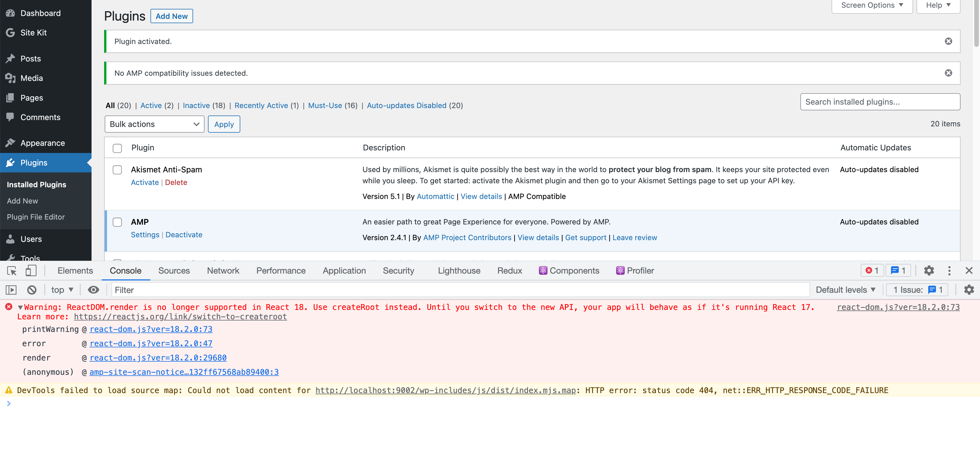This screenshot has width=980, height=470.
Task: Check the AMP plugin checkbox
Action: tap(117, 222)
